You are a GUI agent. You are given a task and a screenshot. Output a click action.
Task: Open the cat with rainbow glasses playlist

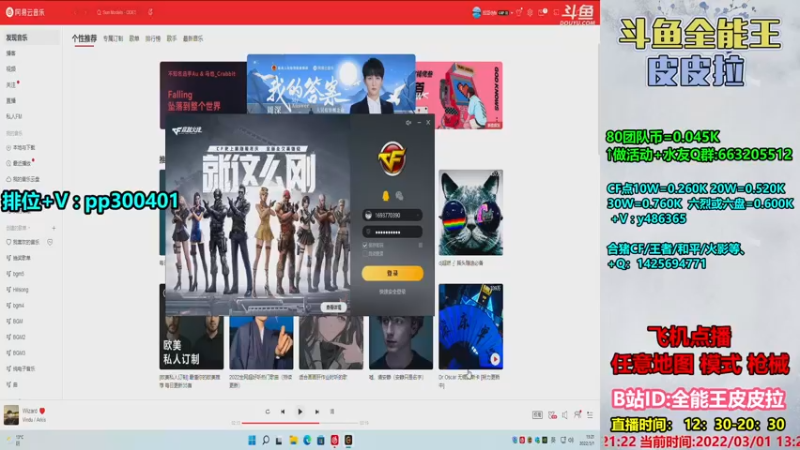pyautogui.click(x=470, y=213)
